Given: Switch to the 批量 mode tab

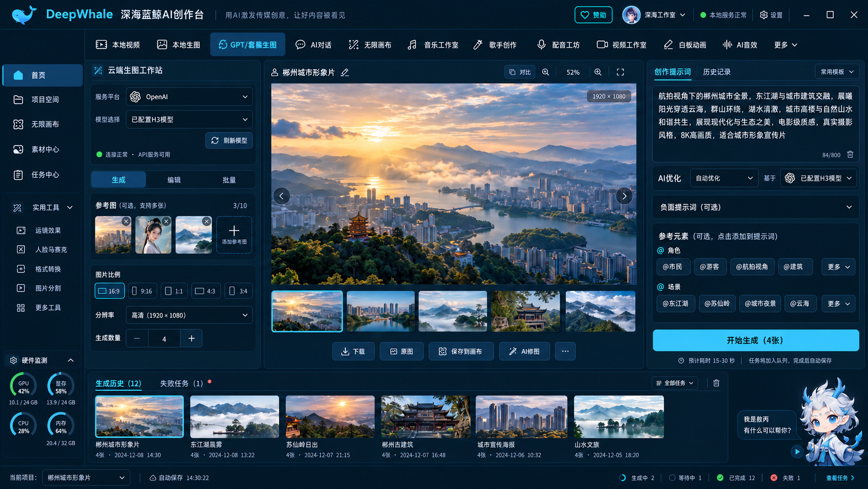Looking at the screenshot, I should [x=229, y=180].
